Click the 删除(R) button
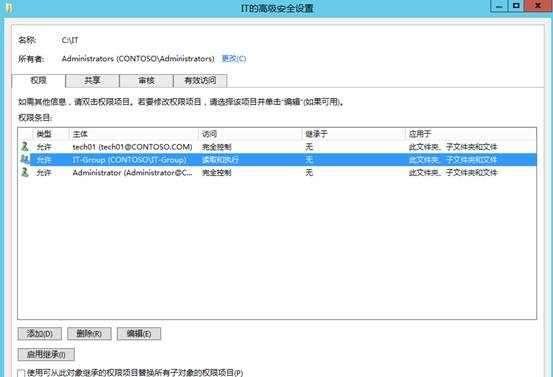This screenshot has height=377, width=553. coord(89,334)
